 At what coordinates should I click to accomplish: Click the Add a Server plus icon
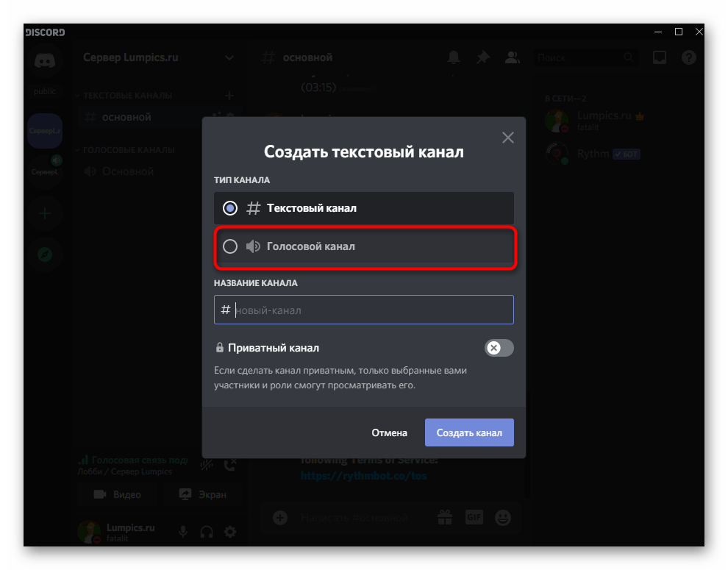45,214
